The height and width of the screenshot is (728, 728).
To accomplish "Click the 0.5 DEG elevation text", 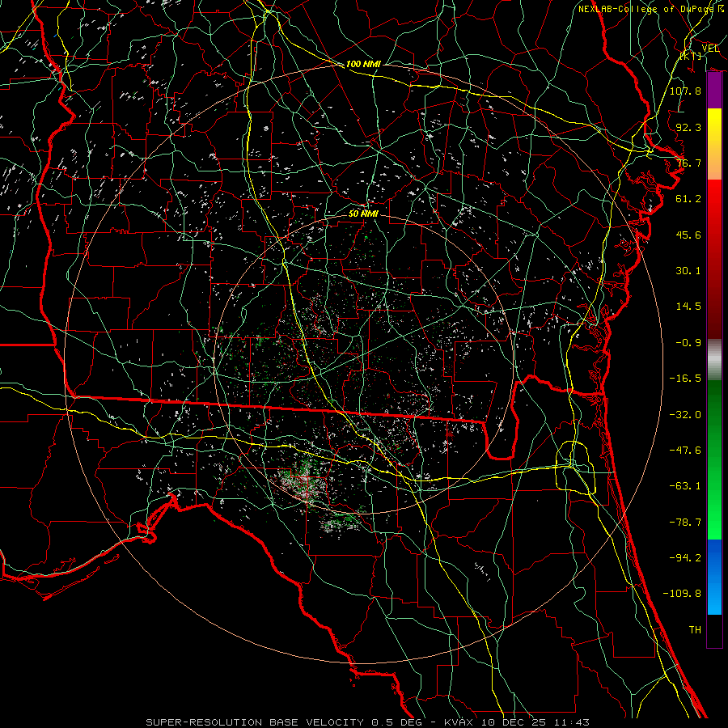I will [396, 722].
